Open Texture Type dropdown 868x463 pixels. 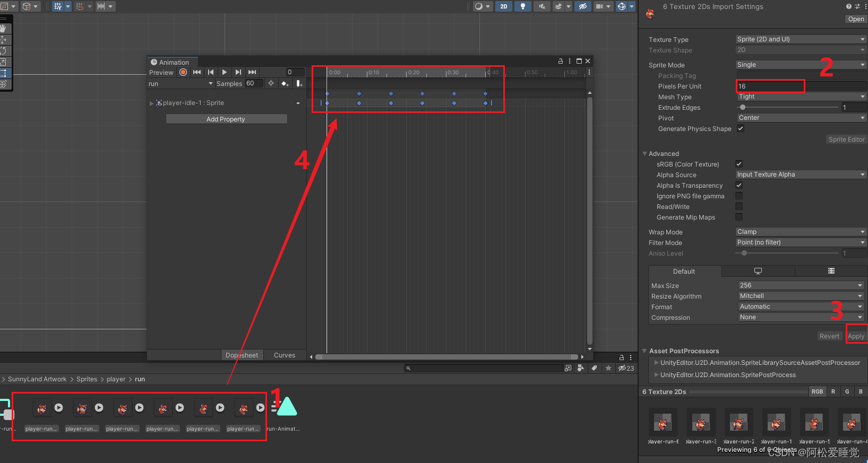[x=801, y=39]
